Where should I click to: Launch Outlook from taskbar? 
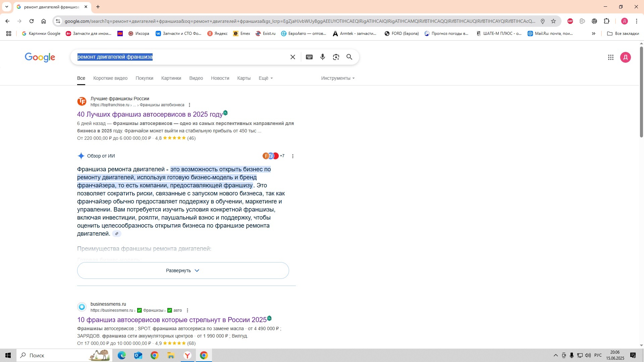[x=138, y=355]
